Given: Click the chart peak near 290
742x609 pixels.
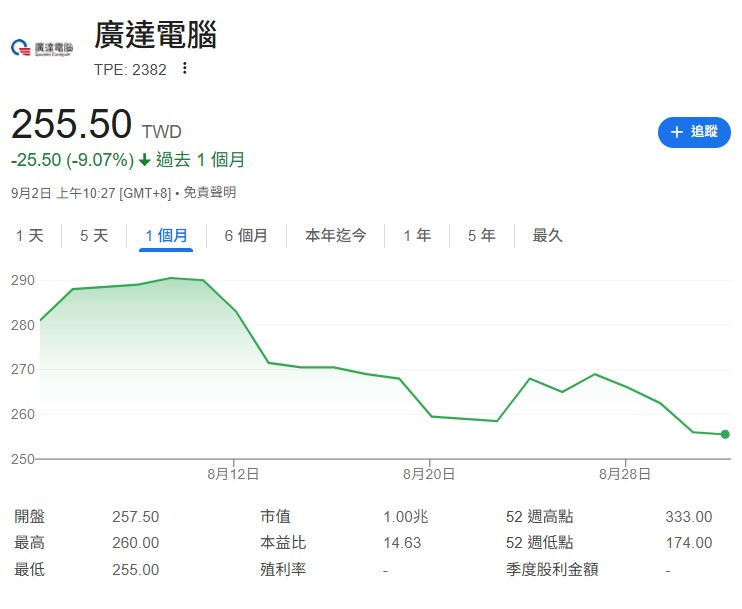Looking at the screenshot, I should click(x=171, y=278).
